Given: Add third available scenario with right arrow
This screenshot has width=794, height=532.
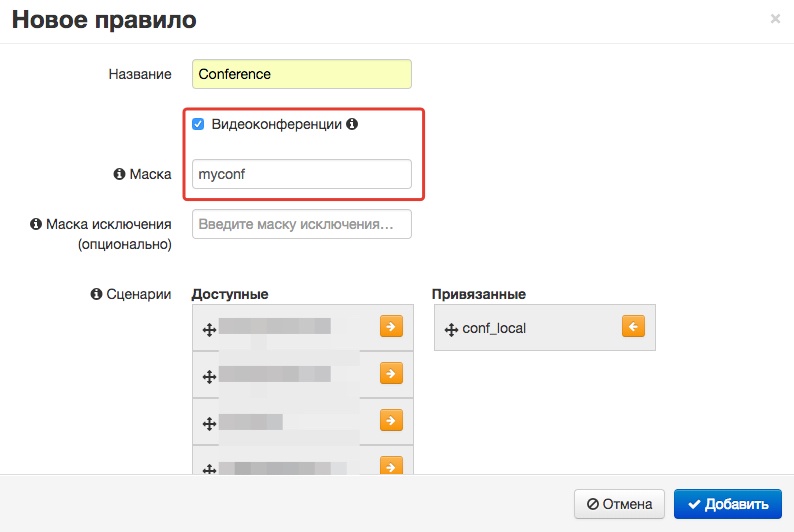Looking at the screenshot, I should click(390, 420).
